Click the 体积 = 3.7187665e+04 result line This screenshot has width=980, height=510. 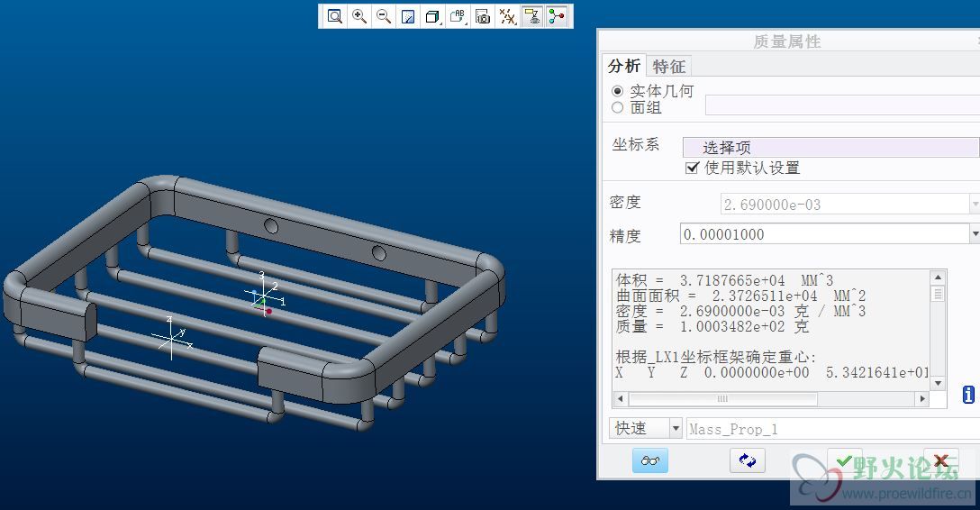[724, 280]
